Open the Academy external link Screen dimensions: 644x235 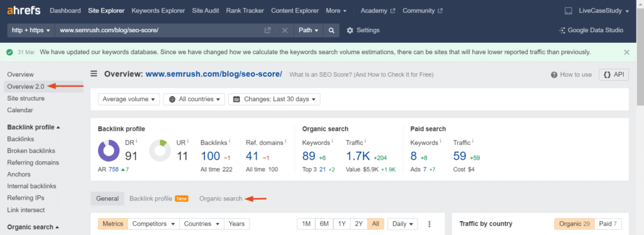[x=378, y=11]
